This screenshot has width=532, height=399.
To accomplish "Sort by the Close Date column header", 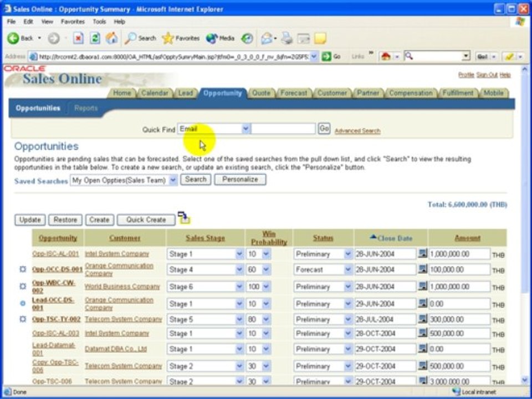I will 395,238.
